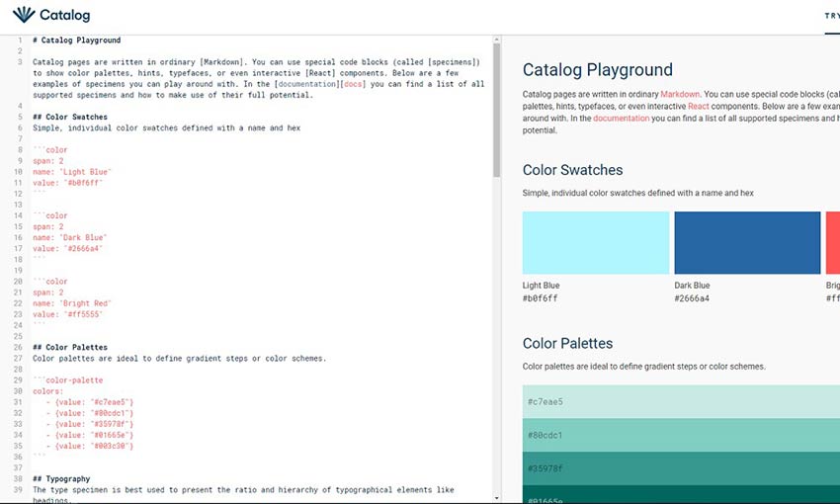The width and height of the screenshot is (840, 504).
Task: Click the 'Color Palettes' preview heading
Action: [x=567, y=343]
